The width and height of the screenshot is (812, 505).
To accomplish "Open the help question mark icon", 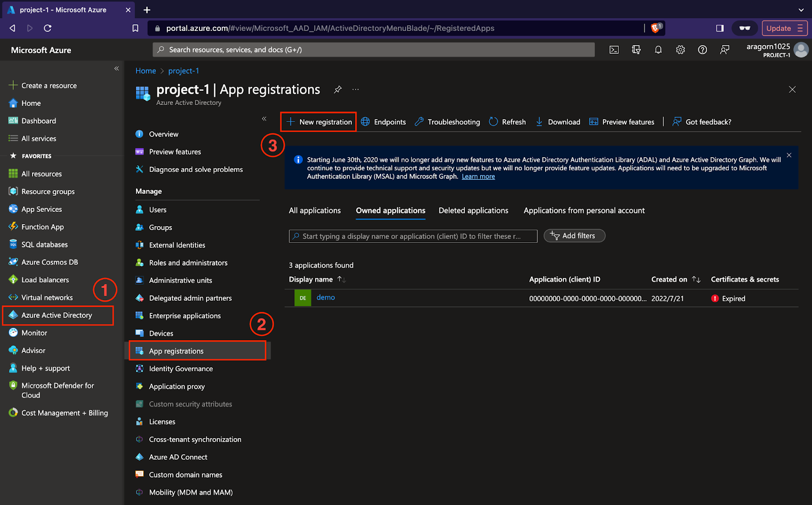I will (702, 50).
